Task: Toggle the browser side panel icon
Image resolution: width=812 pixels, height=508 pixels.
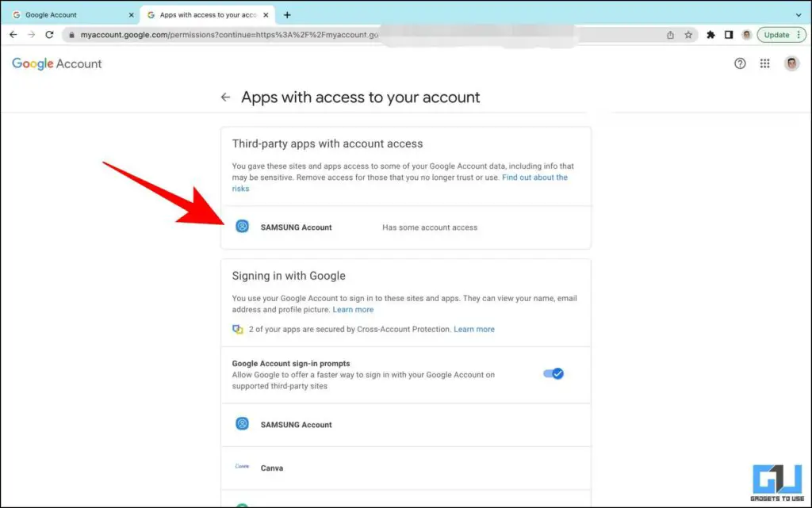Action: pyautogui.click(x=729, y=35)
